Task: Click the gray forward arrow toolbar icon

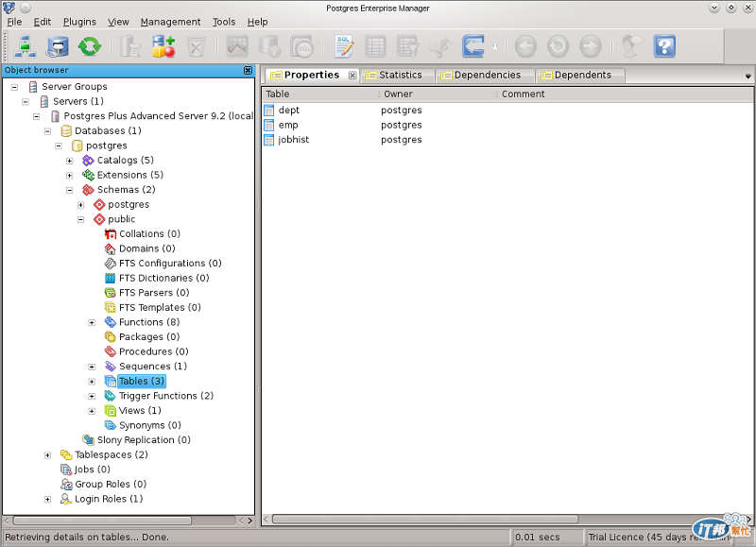Action: point(590,46)
